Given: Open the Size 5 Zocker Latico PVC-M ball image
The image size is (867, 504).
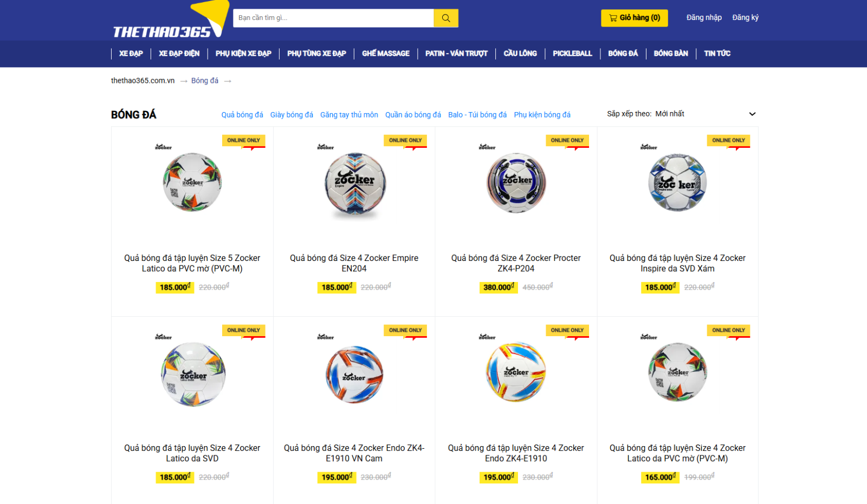Looking at the screenshot, I should pyautogui.click(x=192, y=182).
